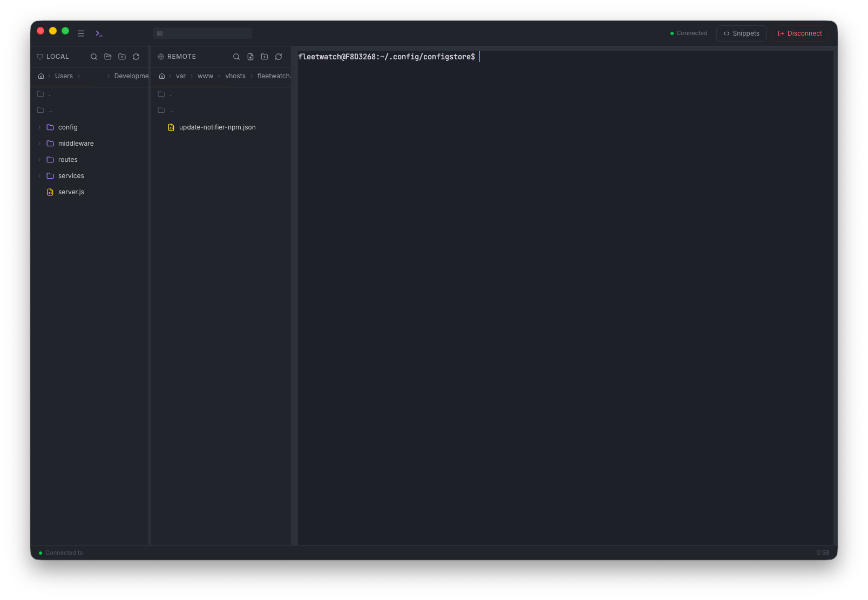Image resolution: width=868 pixels, height=600 pixels.
Task: Expand the middleware folder
Action: coord(39,144)
